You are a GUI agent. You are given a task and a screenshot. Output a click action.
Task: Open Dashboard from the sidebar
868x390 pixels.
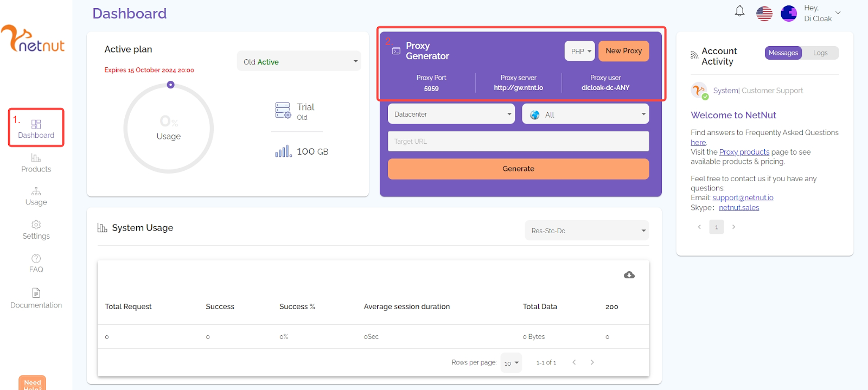(x=36, y=129)
